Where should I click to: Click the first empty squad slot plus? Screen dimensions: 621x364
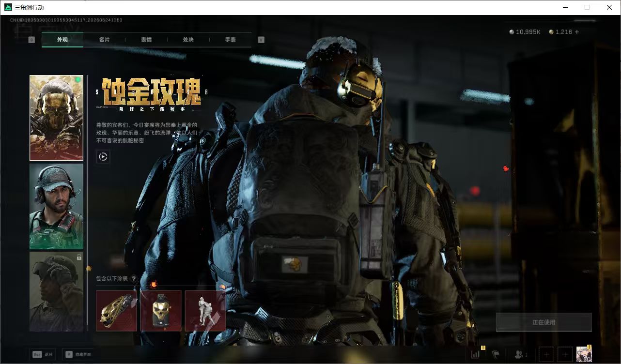tap(546, 354)
